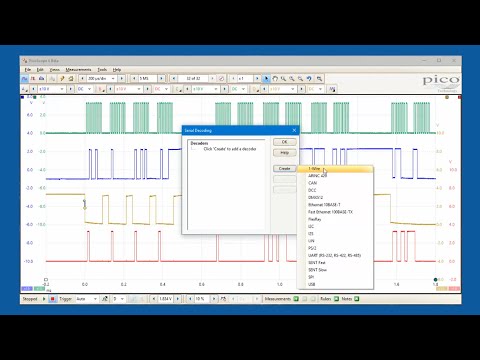Select the arrow selection pointer tool
Screen dimensions: 480x360
[x=266, y=79]
